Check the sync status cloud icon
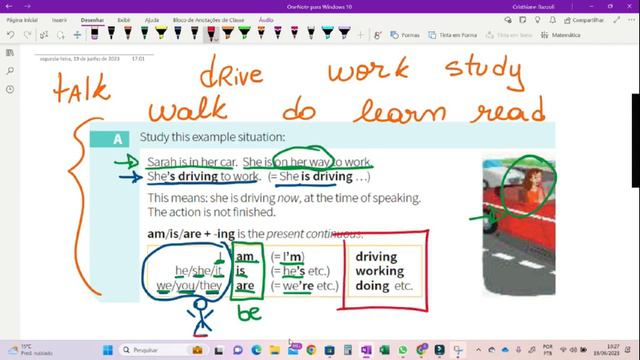The height and width of the screenshot is (360, 640). [508, 20]
